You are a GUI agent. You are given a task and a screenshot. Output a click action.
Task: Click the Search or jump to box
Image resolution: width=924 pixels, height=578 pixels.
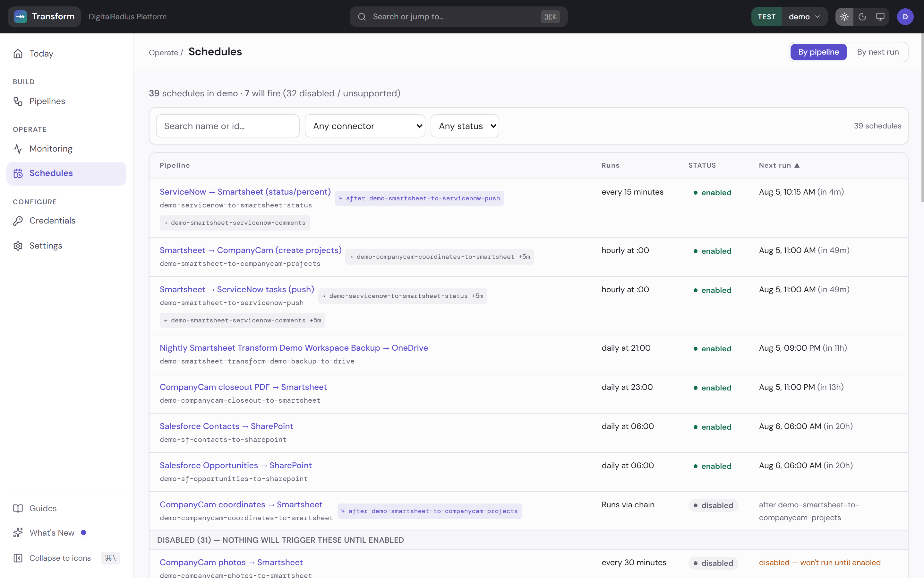pos(458,17)
